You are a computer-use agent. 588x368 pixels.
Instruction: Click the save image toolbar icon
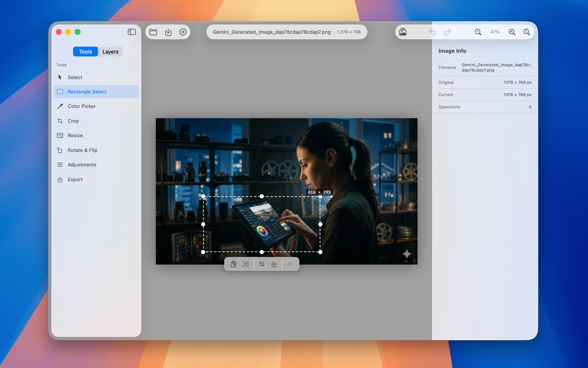click(x=168, y=32)
